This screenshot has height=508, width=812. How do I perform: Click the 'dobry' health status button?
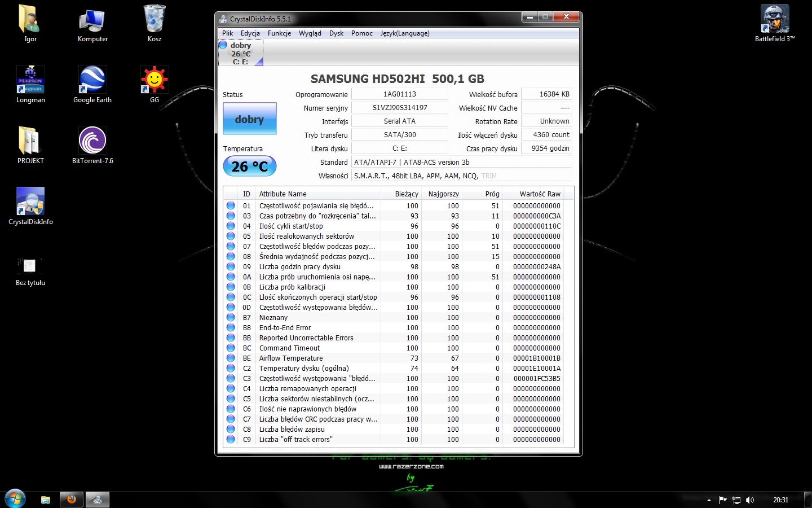point(250,119)
